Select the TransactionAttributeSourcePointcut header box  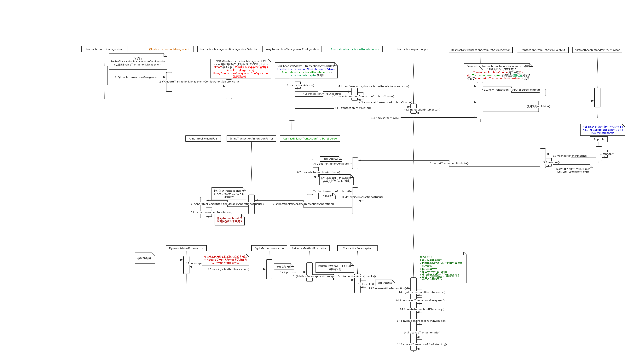[x=543, y=50]
